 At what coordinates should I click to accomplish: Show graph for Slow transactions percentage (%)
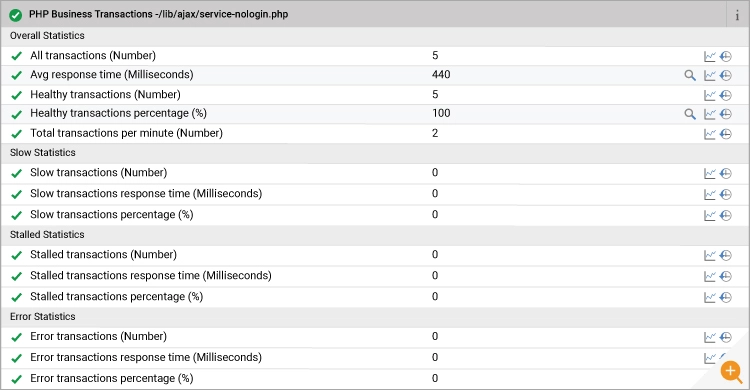click(x=710, y=215)
